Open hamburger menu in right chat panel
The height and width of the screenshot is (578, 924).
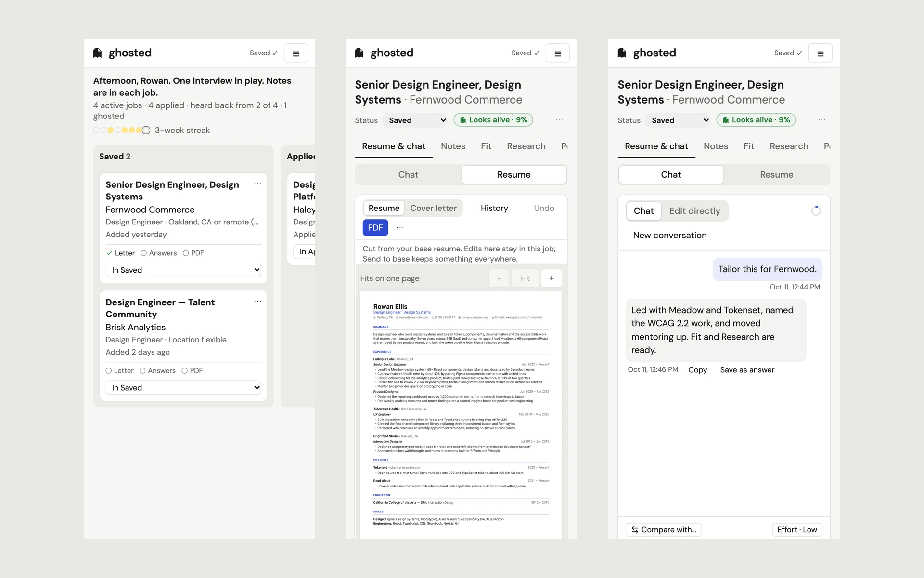821,53
